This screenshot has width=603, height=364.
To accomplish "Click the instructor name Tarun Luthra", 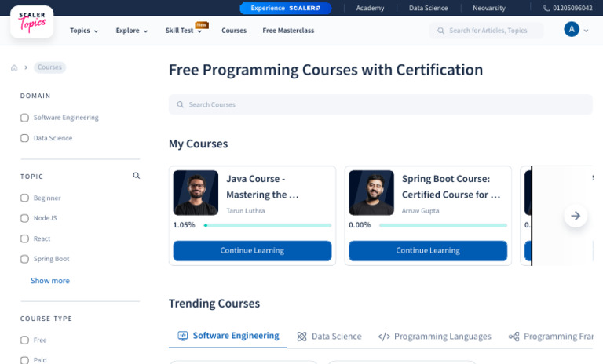I will [245, 211].
